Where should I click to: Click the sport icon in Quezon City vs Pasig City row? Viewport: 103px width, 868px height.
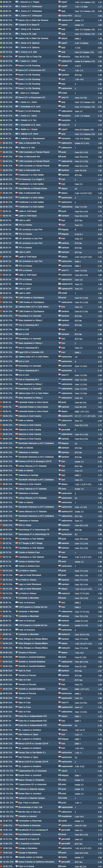pos(1,57)
